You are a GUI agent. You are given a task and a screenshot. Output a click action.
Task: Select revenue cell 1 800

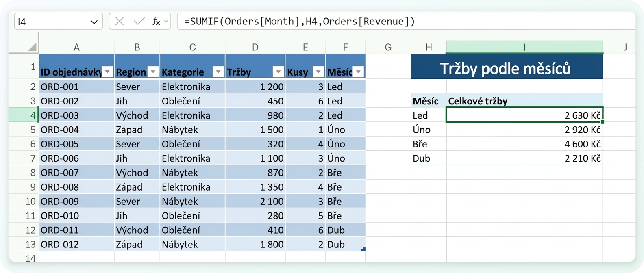point(255,244)
